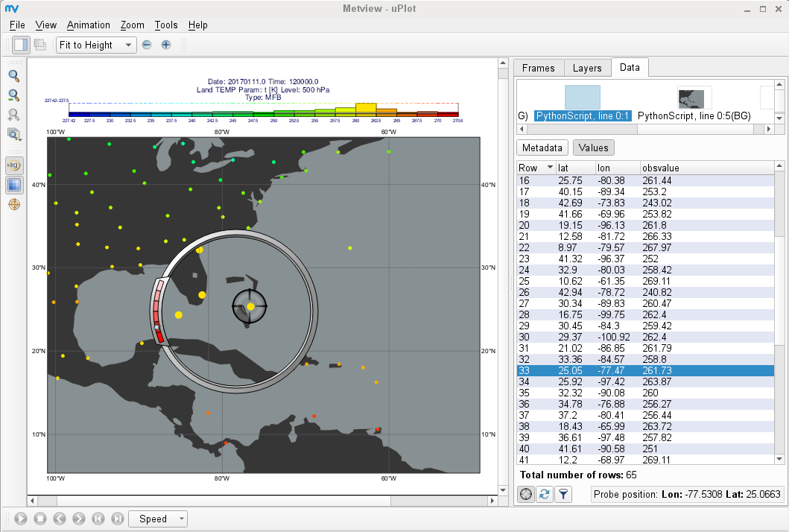789x532 pixels.
Task: Open the Speed dropdown
Action: [158, 519]
